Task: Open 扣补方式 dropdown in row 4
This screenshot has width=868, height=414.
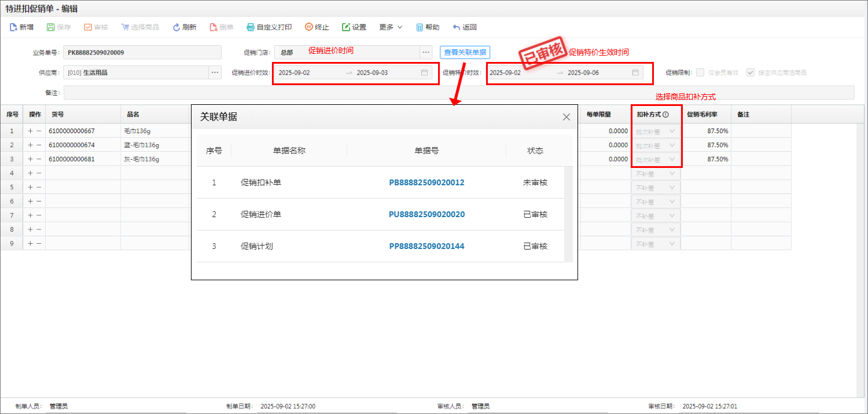Action: click(x=656, y=173)
